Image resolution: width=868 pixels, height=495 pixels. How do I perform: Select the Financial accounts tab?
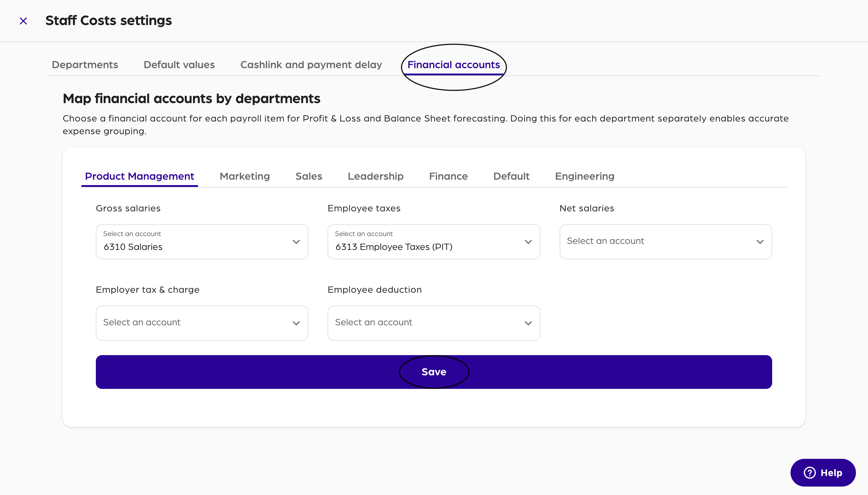click(454, 65)
